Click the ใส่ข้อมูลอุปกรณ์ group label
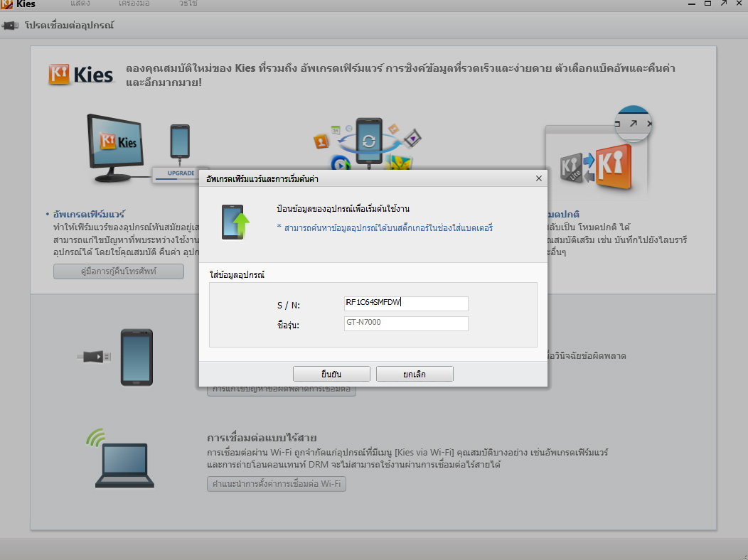Viewport: 748px width, 560px height. click(x=237, y=275)
